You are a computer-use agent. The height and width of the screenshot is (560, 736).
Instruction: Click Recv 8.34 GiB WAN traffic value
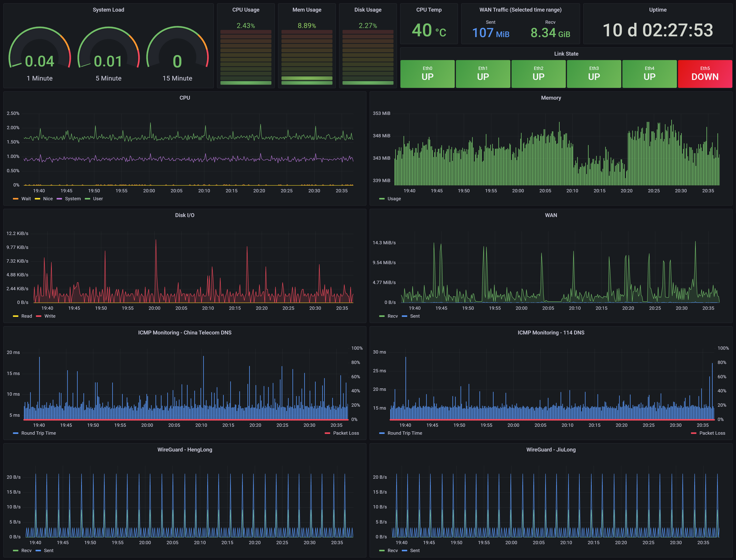(x=550, y=33)
